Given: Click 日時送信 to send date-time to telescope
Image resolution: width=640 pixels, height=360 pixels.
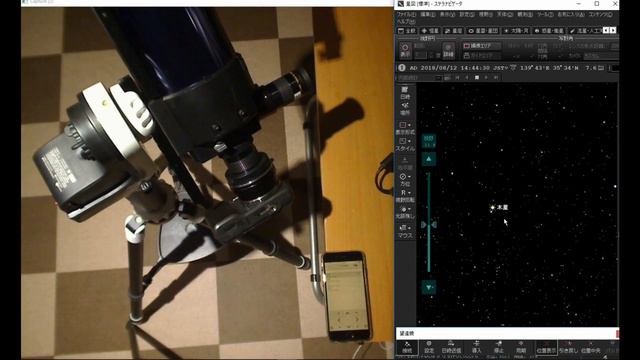Looking at the screenshot, I should (451, 347).
